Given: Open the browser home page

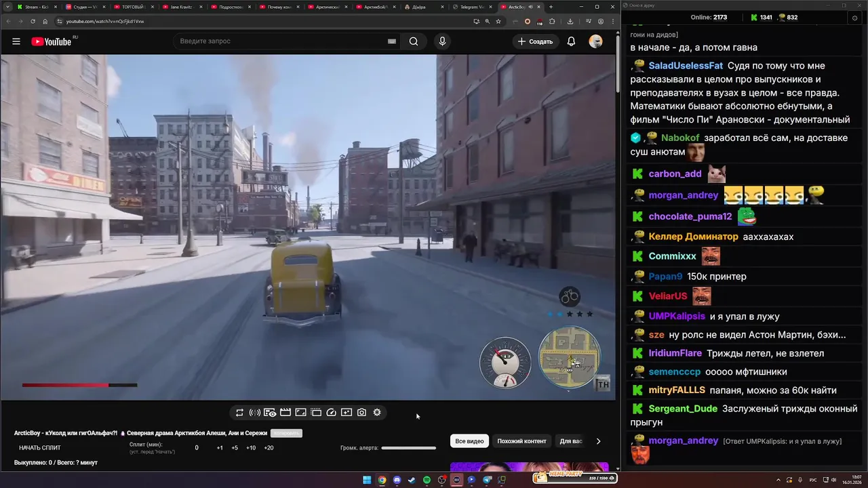Looking at the screenshot, I should tap(45, 21).
